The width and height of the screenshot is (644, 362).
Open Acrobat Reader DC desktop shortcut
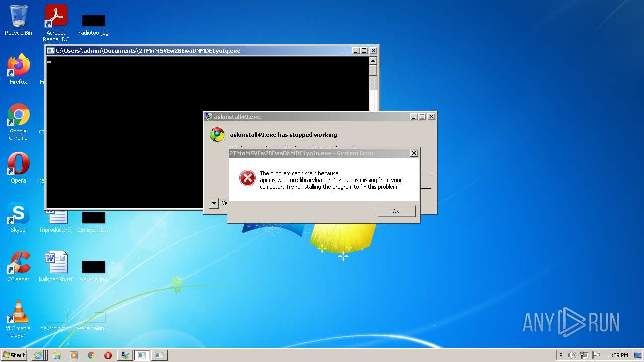point(56,23)
